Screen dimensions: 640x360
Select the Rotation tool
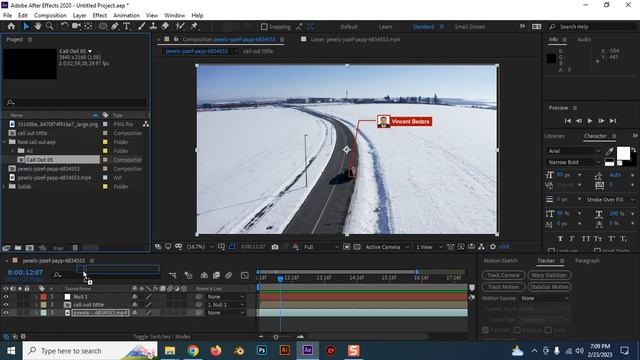pyautogui.click(x=64, y=27)
